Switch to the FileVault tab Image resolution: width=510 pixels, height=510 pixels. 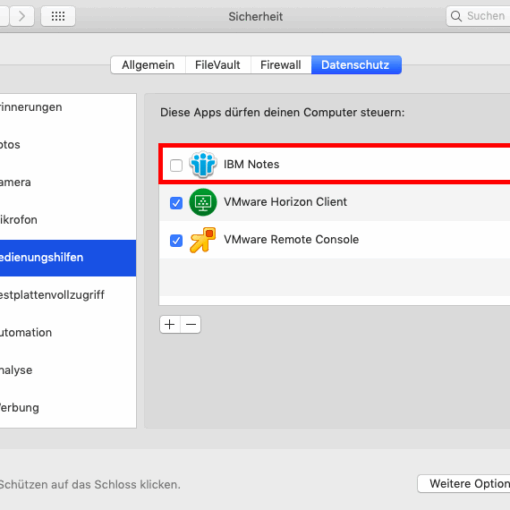point(218,65)
